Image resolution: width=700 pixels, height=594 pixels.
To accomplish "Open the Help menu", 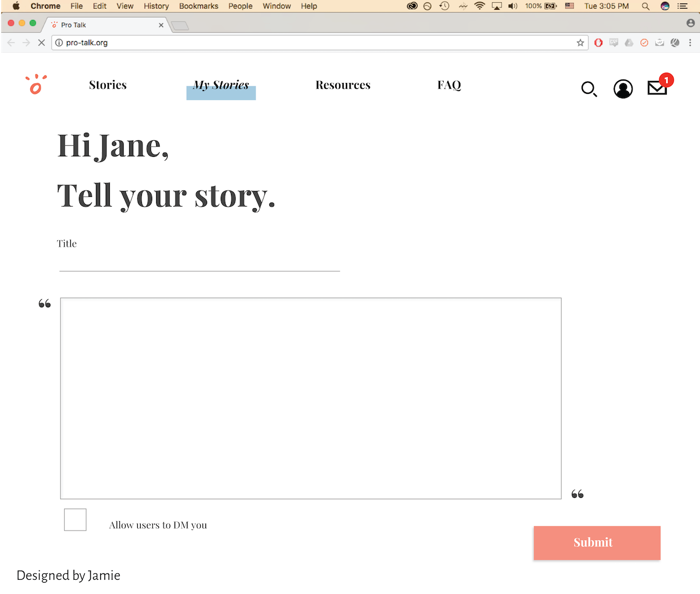I will tap(309, 6).
